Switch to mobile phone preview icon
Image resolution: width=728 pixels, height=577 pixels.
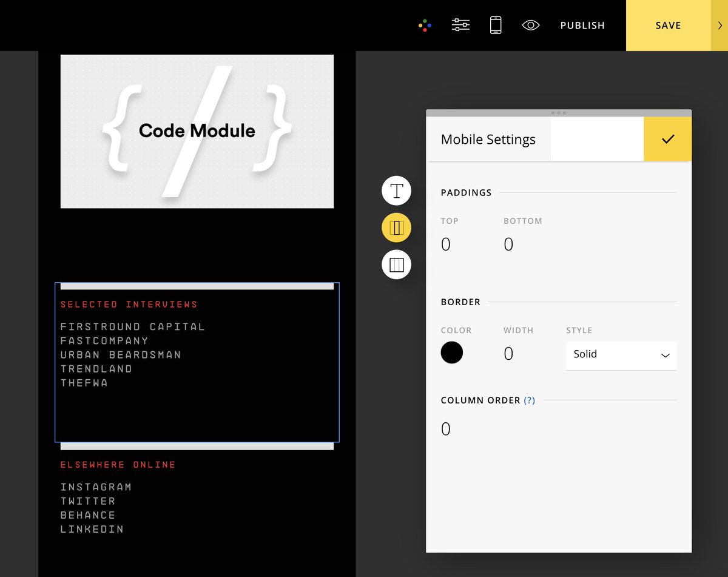click(x=496, y=25)
